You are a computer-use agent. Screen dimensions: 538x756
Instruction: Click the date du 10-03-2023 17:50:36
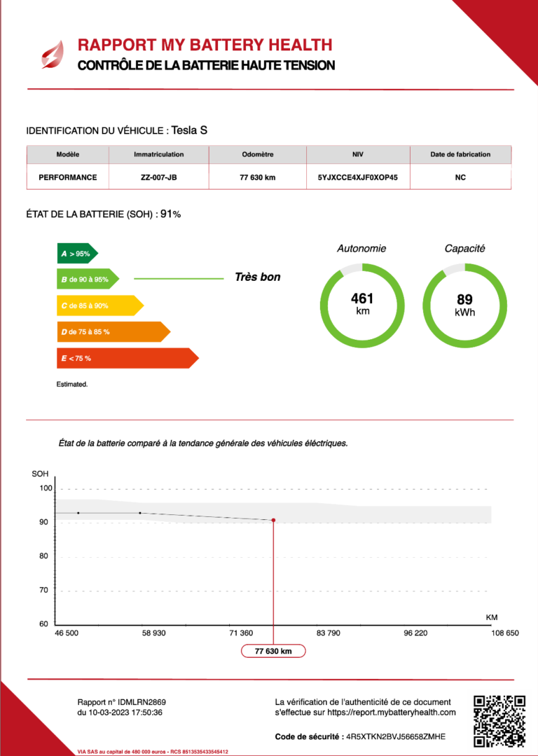click(120, 712)
